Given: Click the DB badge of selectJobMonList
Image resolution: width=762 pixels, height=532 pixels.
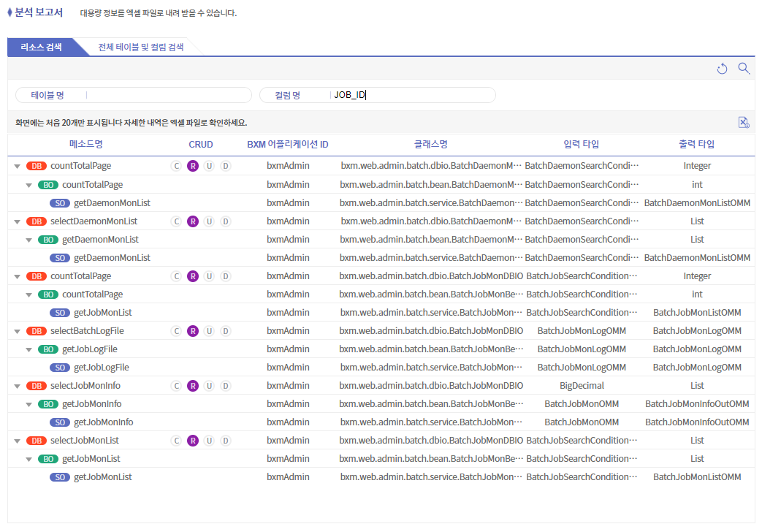Looking at the screenshot, I should [x=37, y=441].
